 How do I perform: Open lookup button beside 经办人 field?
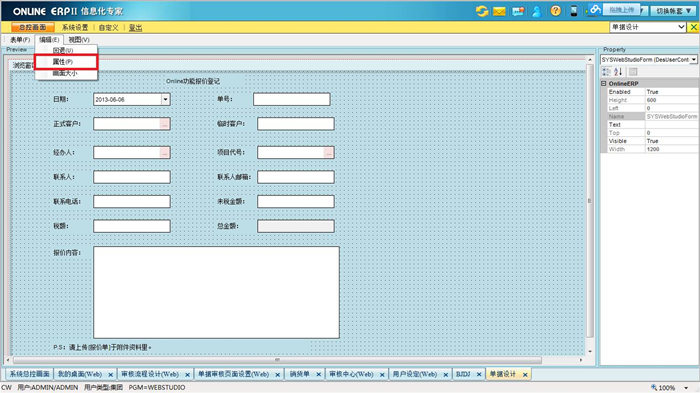(x=165, y=153)
